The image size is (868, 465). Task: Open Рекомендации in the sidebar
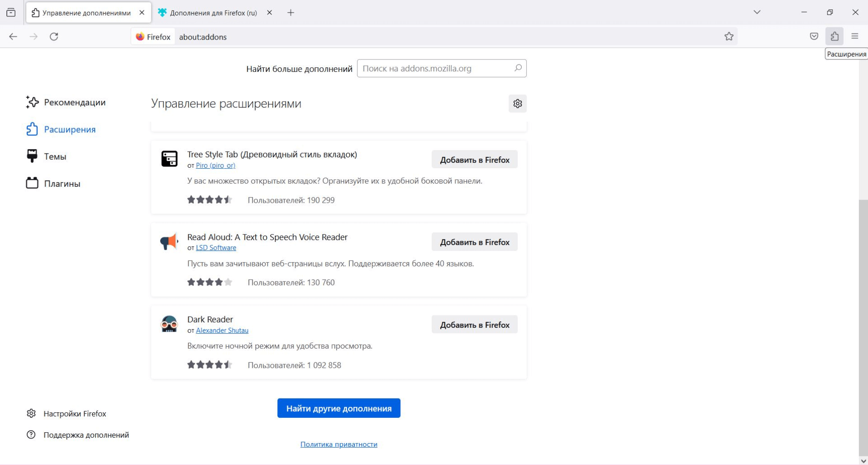pyautogui.click(x=75, y=102)
